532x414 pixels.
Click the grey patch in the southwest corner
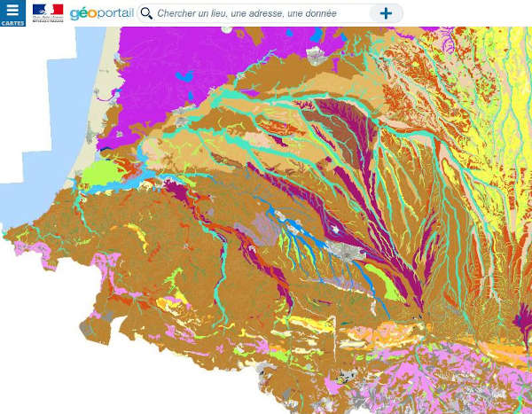[x=89, y=328]
